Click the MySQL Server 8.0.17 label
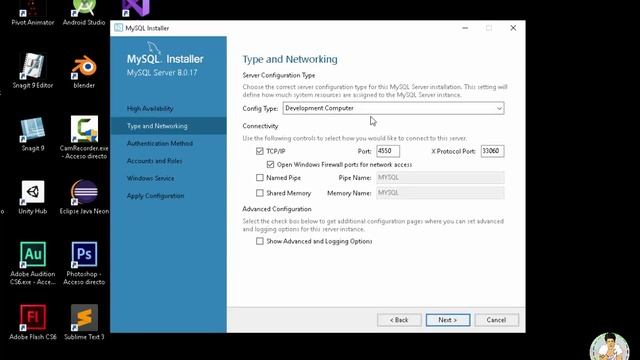Viewport: 640px width, 360px height. (x=162, y=73)
